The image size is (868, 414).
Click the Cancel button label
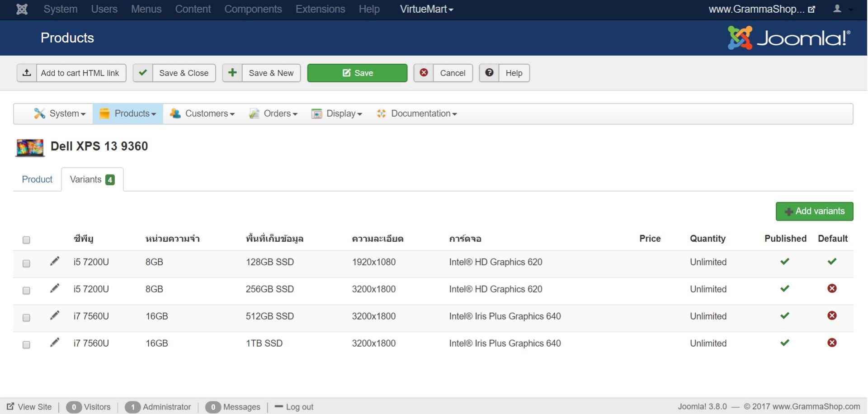(x=453, y=73)
